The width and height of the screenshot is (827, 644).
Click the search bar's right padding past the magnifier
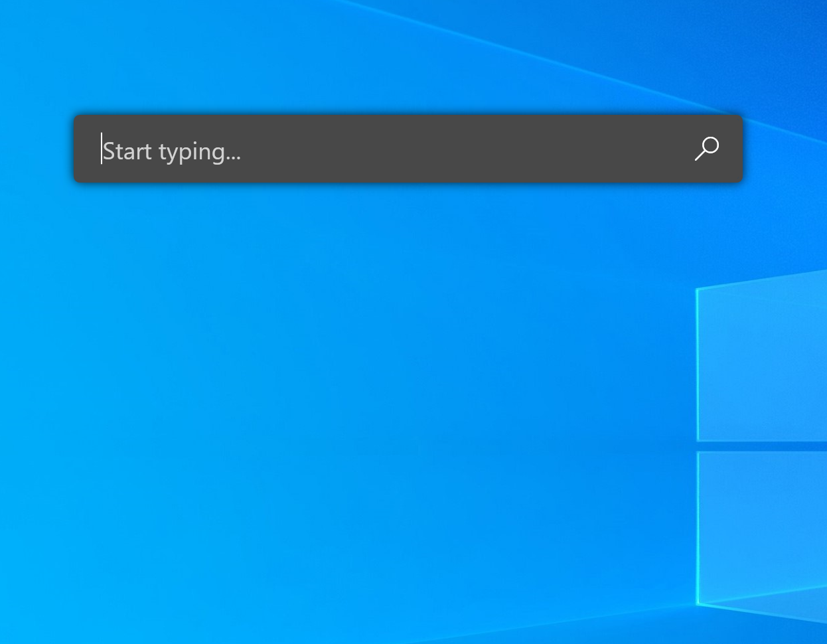[733, 149]
